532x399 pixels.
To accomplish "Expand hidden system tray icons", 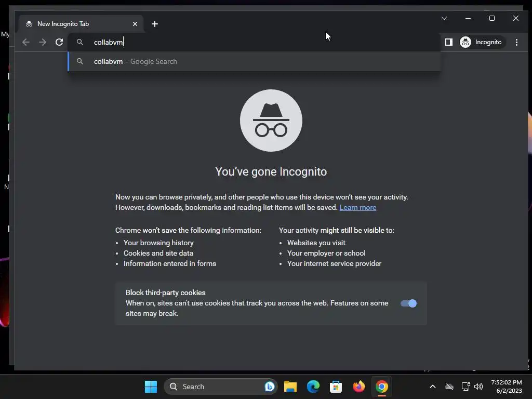I will pos(433,387).
